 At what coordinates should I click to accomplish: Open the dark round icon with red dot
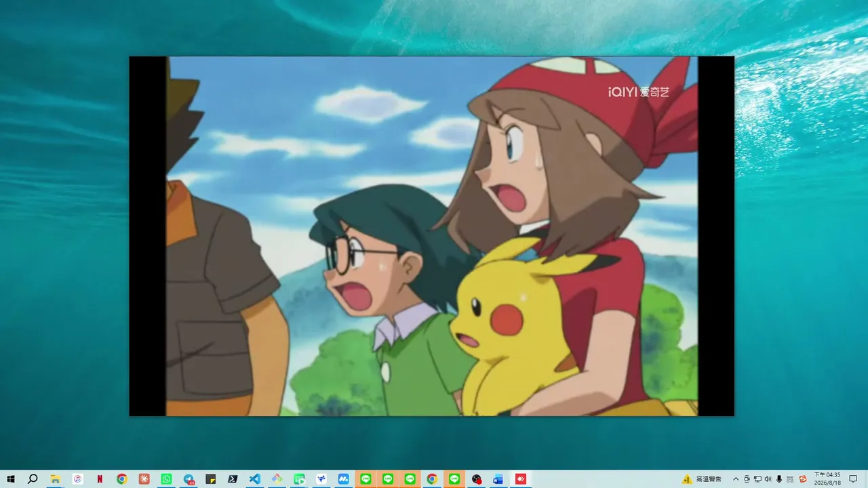476,479
